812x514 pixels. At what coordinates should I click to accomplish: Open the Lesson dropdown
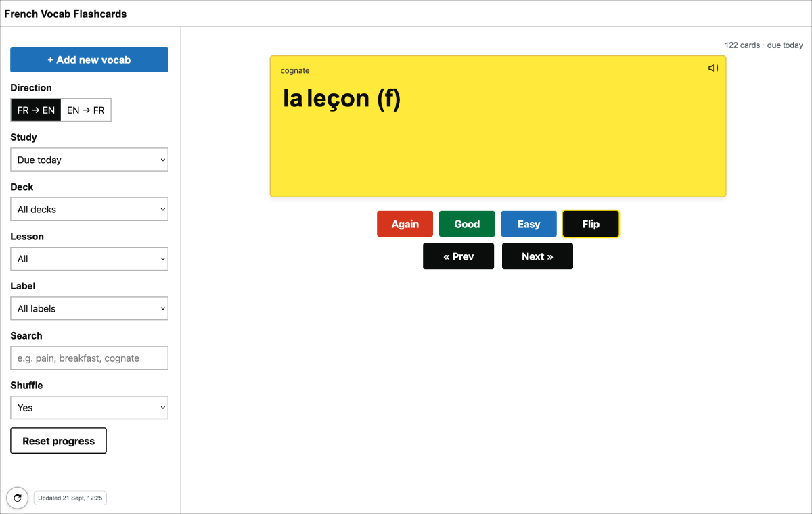click(89, 259)
